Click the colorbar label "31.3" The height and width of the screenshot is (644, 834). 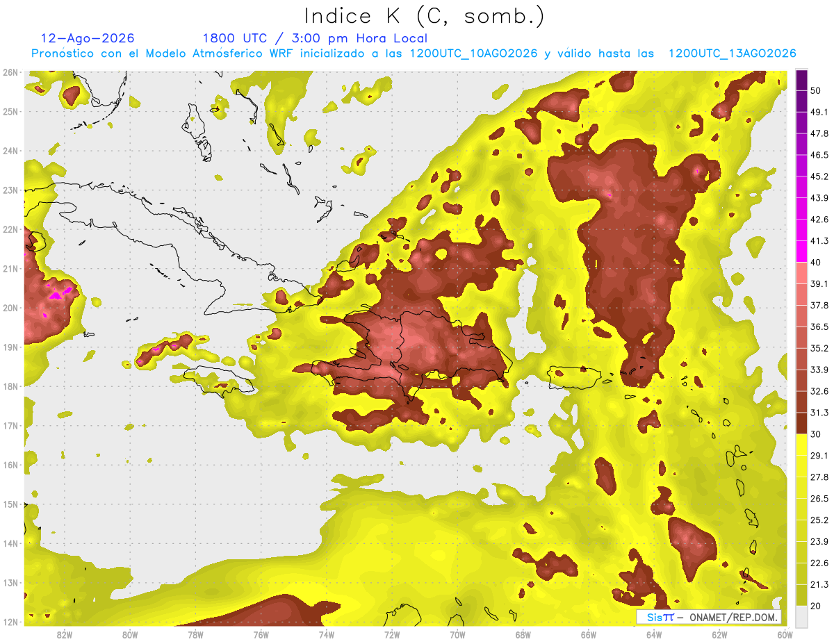click(819, 413)
